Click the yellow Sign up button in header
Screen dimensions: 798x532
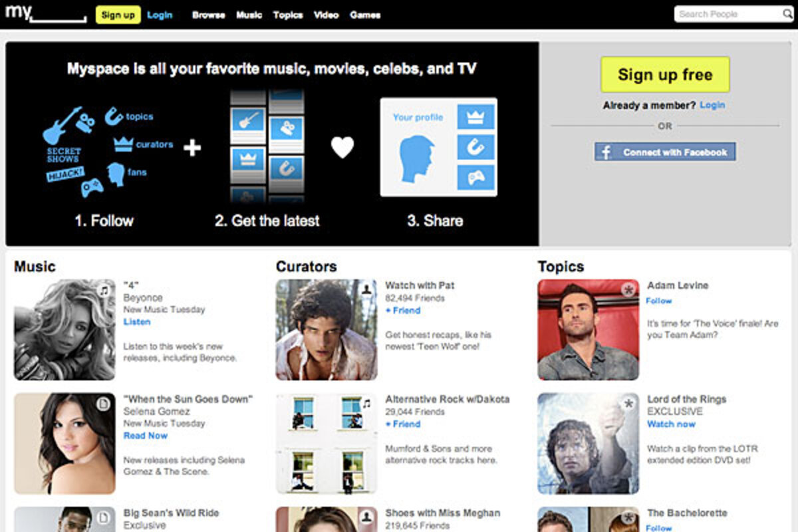tap(118, 15)
